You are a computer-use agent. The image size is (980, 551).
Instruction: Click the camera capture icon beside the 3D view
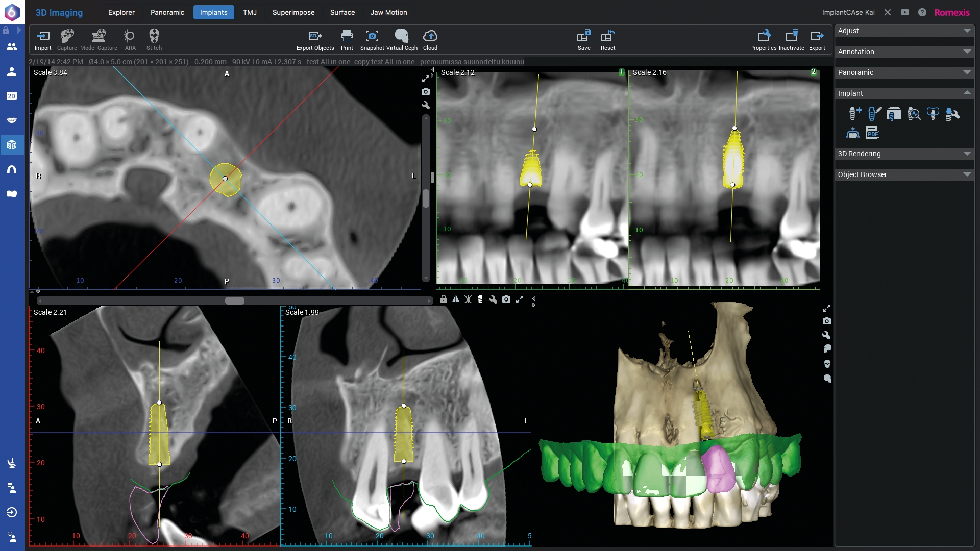(827, 321)
